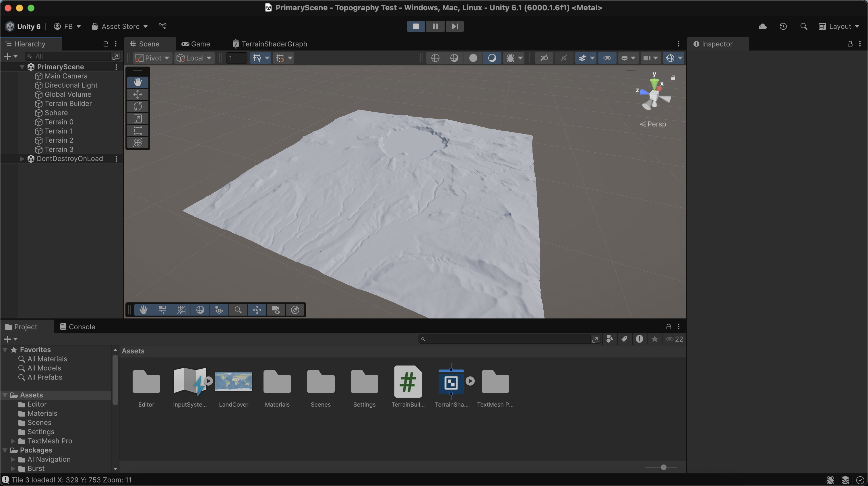
Task: Select the Move tool in the scene toolbar
Action: coord(138,94)
